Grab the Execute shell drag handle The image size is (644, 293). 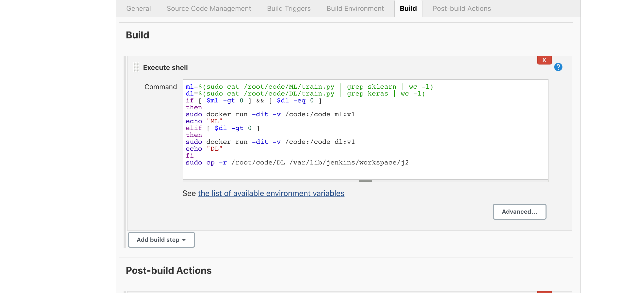pos(136,67)
